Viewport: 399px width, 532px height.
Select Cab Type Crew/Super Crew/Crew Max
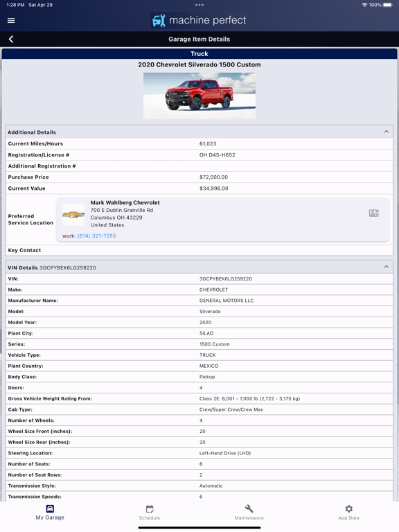tap(231, 409)
